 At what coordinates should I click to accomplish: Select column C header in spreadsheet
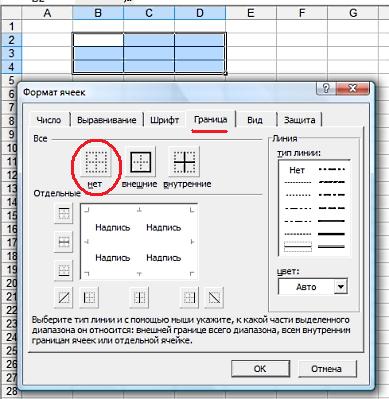point(149,13)
